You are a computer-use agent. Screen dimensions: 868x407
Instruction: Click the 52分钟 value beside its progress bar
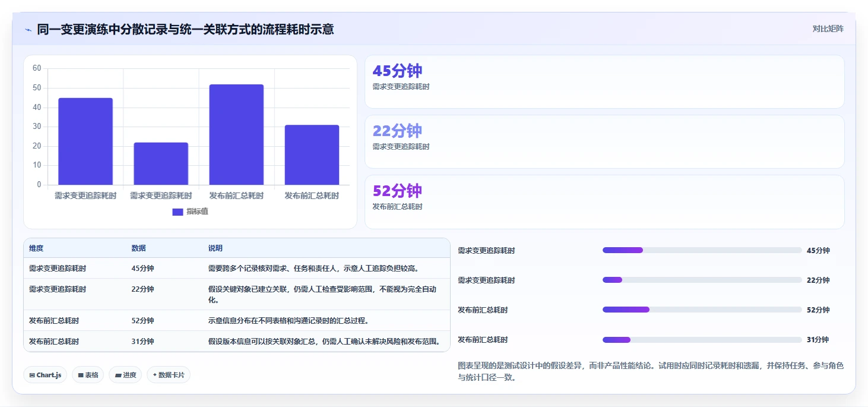(818, 310)
